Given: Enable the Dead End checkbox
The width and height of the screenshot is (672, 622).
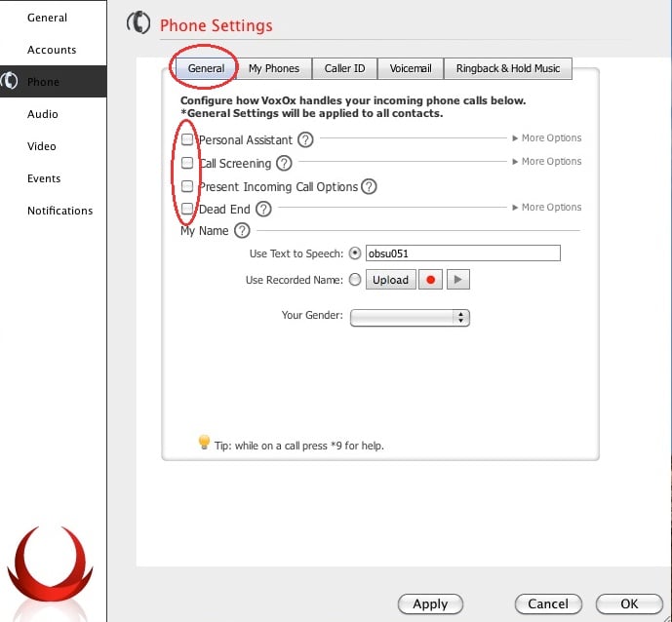Looking at the screenshot, I should tap(187, 209).
